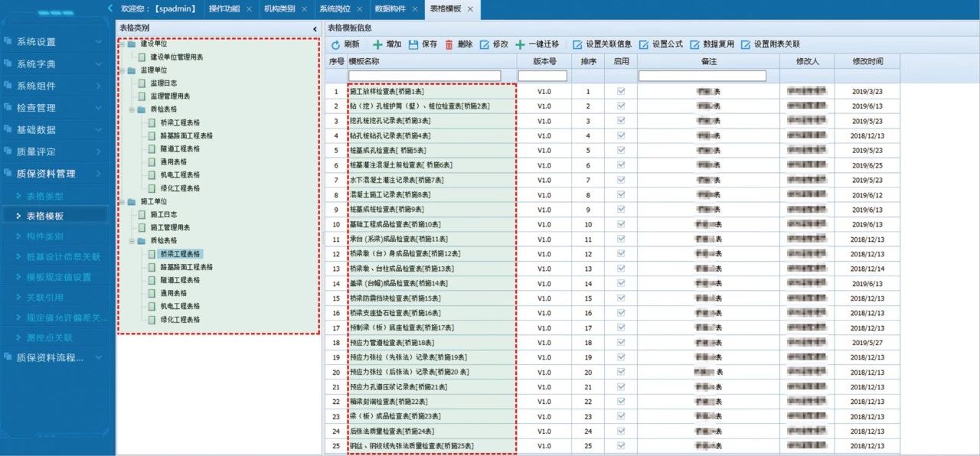
Task: Open 表格类型 in the sidebar submenu
Action: 44,197
